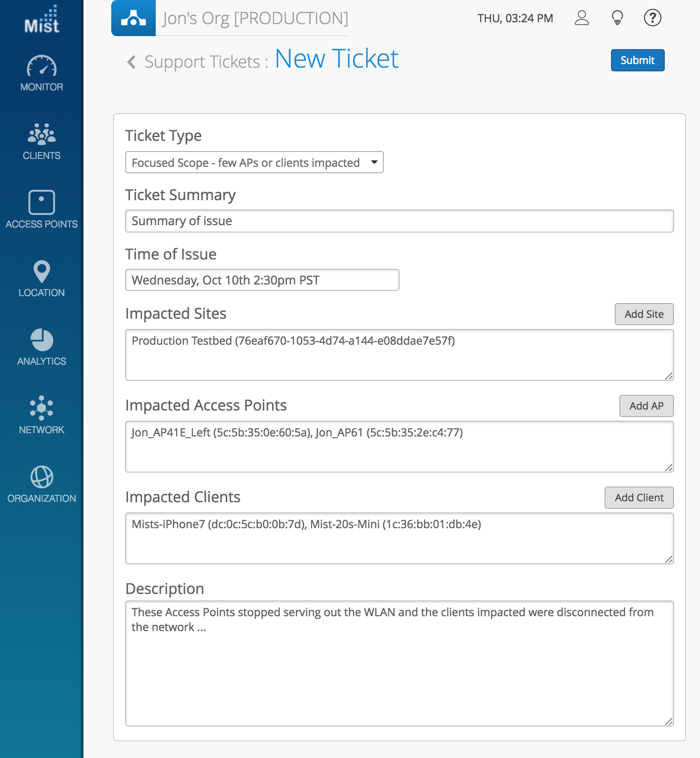Open the Analytics pie chart icon

42,340
